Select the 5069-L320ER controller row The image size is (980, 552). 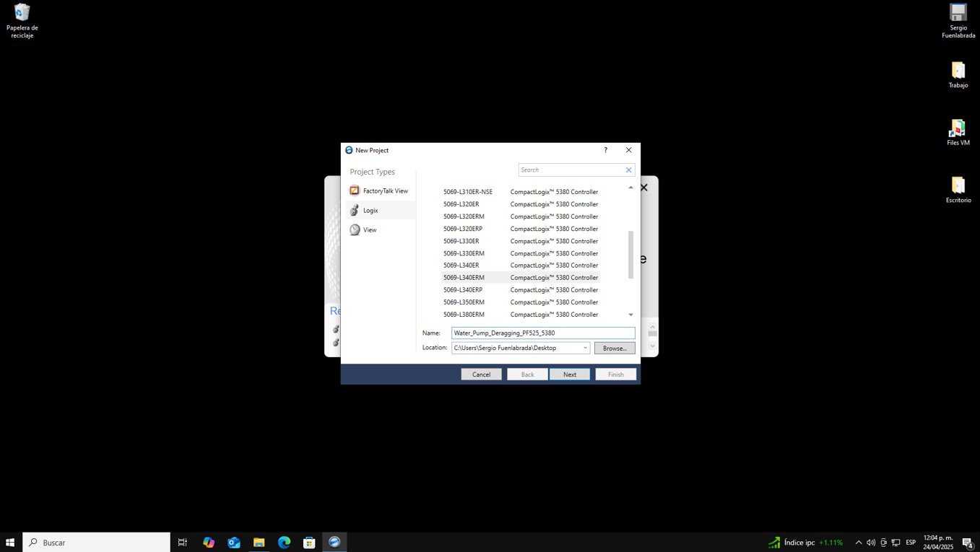pos(521,204)
